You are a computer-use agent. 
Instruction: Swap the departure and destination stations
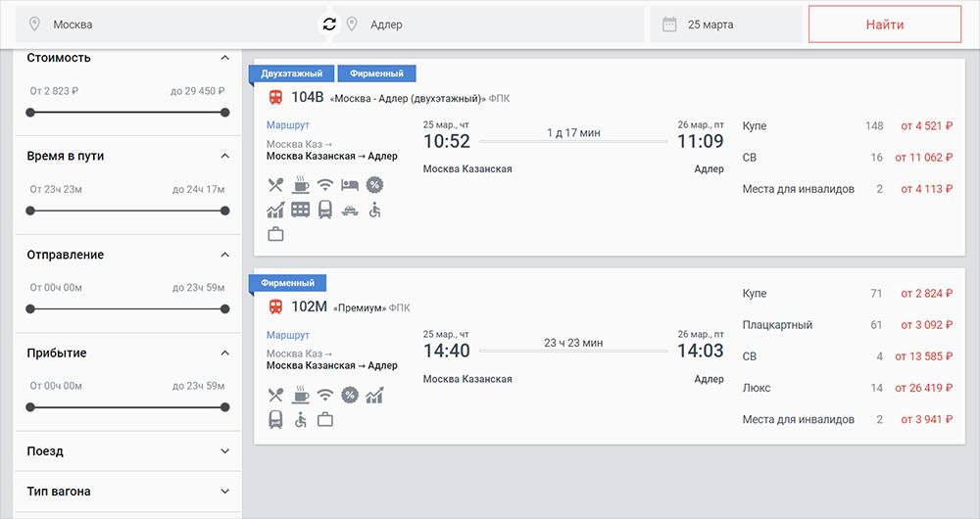(329, 24)
